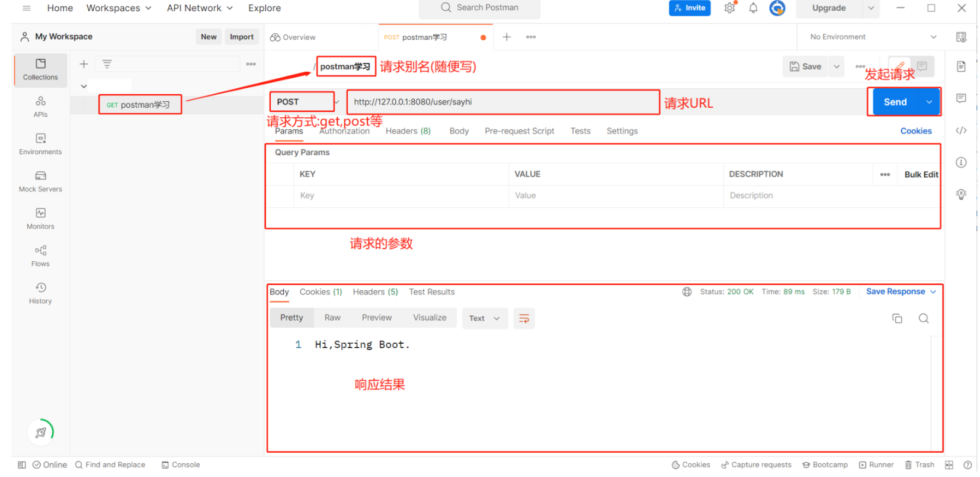
Task: Click the New button
Action: [x=209, y=37]
